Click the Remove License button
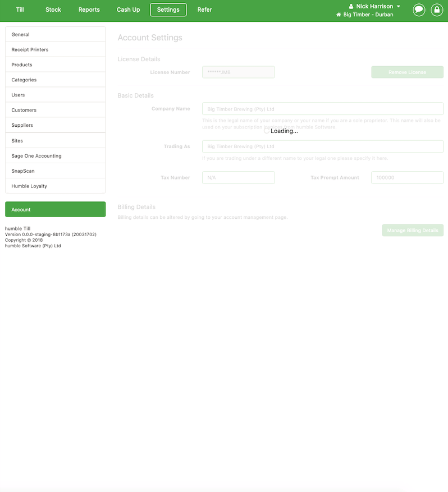Image resolution: width=448 pixels, height=492 pixels. click(x=407, y=72)
